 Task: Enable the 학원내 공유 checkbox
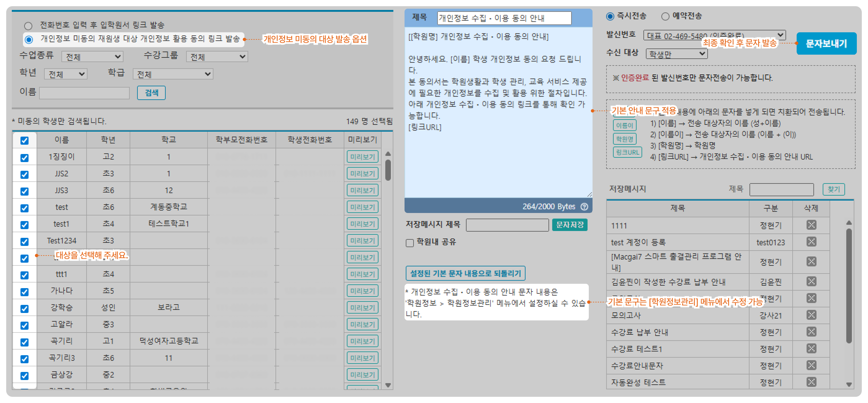pyautogui.click(x=410, y=243)
